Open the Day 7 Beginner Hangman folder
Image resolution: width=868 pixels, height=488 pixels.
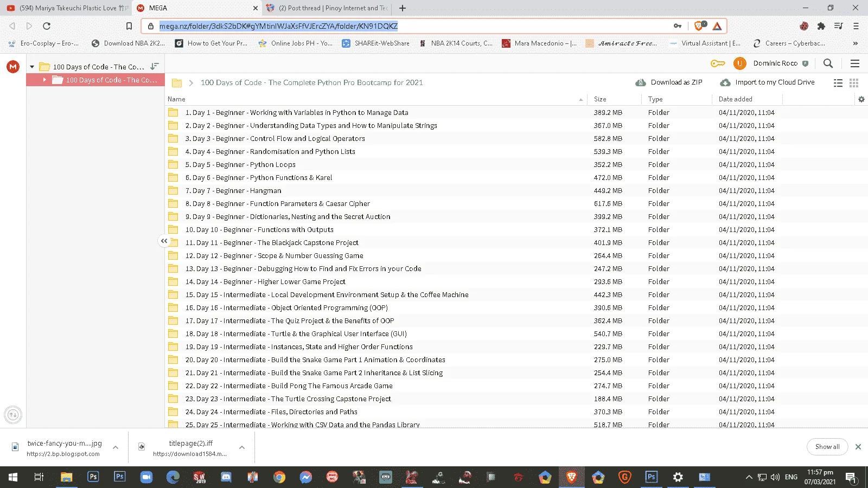[x=233, y=191]
